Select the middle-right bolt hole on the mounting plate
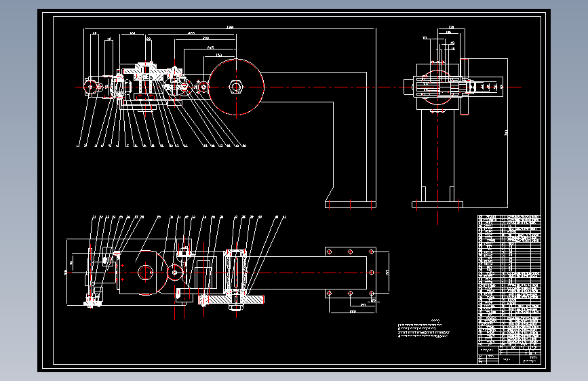The image size is (588, 381). [371, 273]
